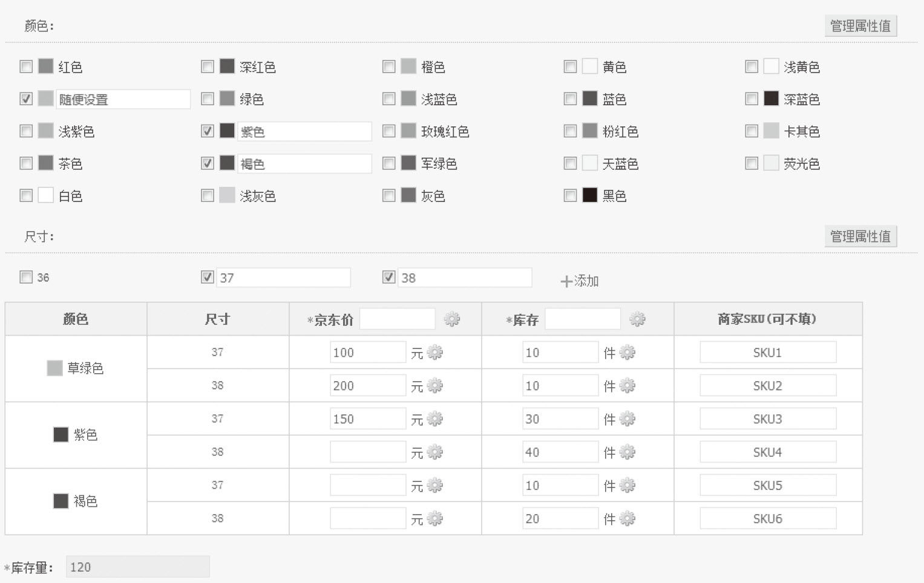Click stock gear icon in SKU2 row
Viewport: 924px width, 583px height.
point(627,386)
